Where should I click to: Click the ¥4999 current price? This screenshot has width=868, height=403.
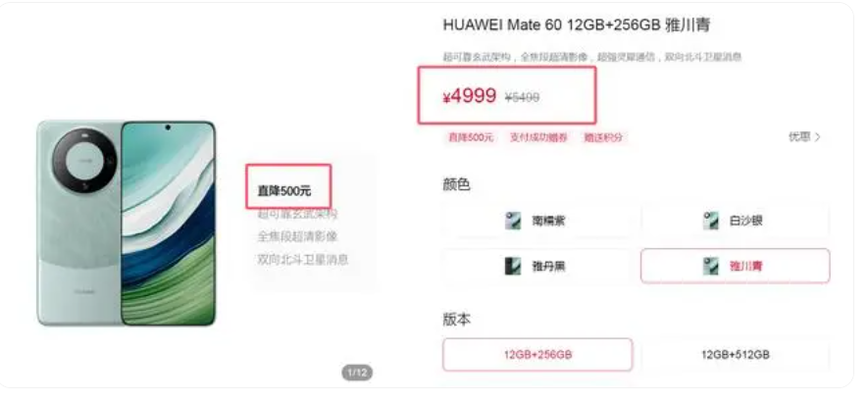[470, 96]
